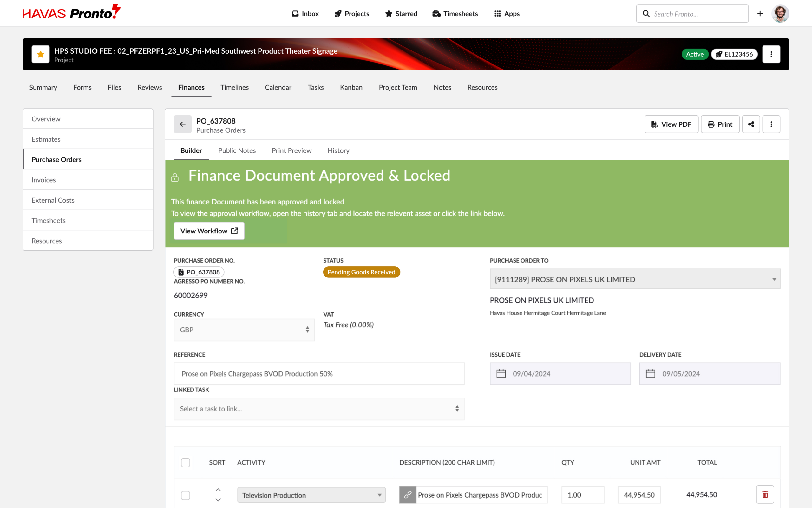The height and width of the screenshot is (508, 812).
Task: Click the Reference text field
Action: (x=319, y=374)
